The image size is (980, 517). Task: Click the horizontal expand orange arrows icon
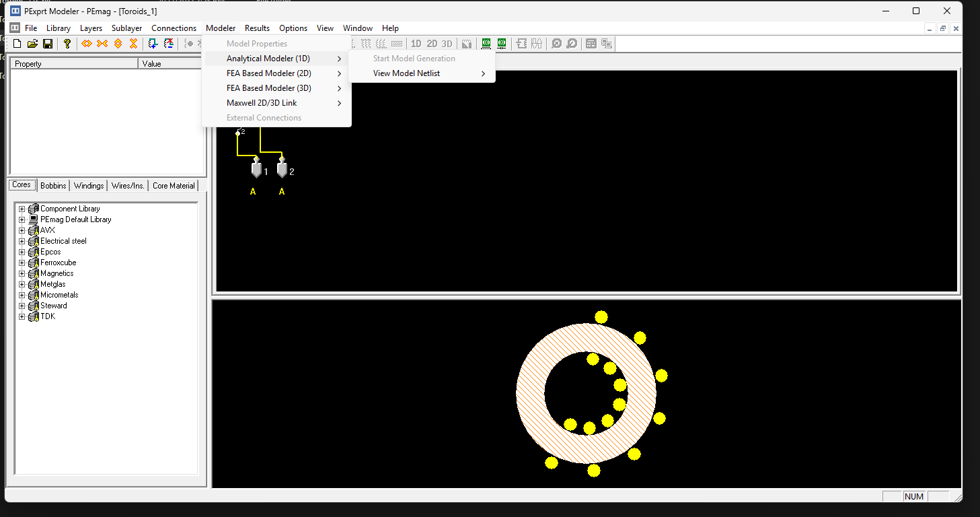click(x=87, y=44)
